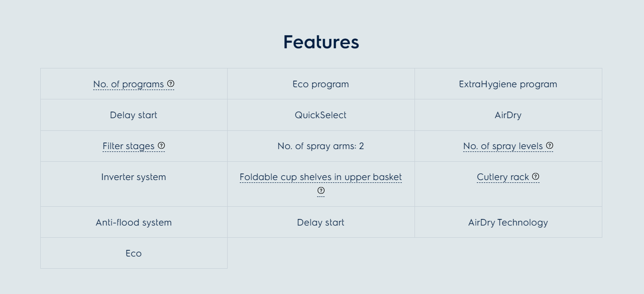Click the standalone Eco cell

click(133, 254)
